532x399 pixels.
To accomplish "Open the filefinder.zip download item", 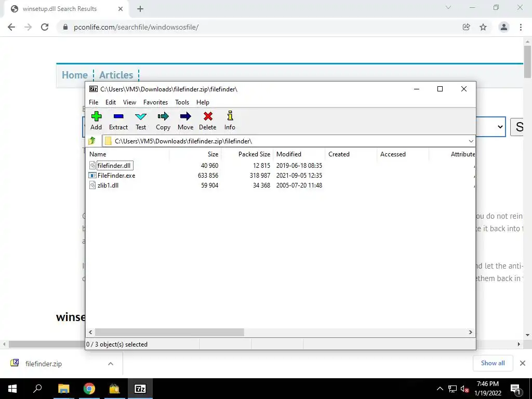I will click(x=44, y=364).
